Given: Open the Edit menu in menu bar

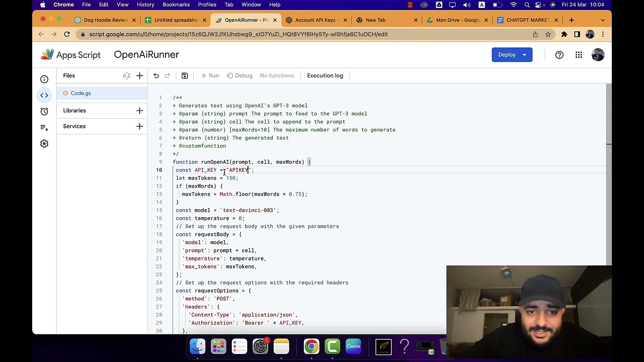Looking at the screenshot, I should [104, 5].
